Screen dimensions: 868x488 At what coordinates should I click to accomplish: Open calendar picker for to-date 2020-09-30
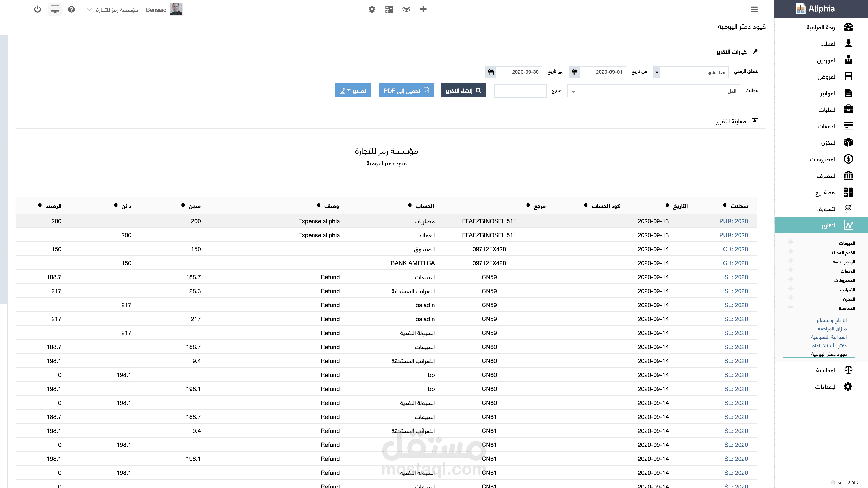coord(491,72)
